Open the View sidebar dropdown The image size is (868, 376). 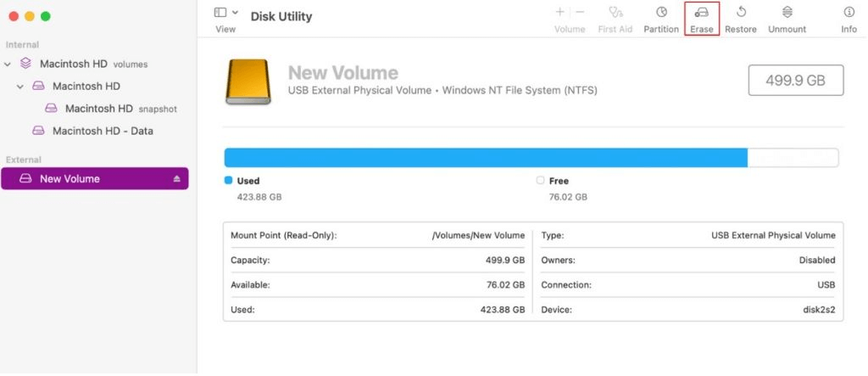pyautogui.click(x=225, y=13)
